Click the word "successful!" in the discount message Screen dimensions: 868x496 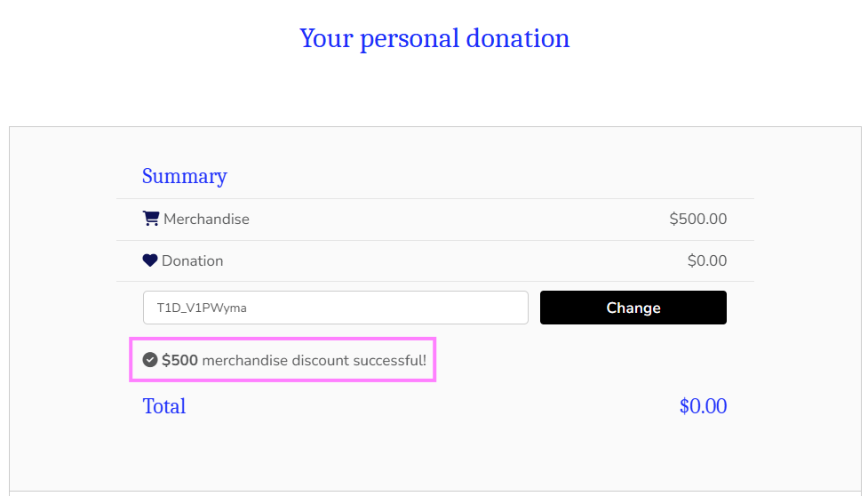pyautogui.click(x=389, y=360)
